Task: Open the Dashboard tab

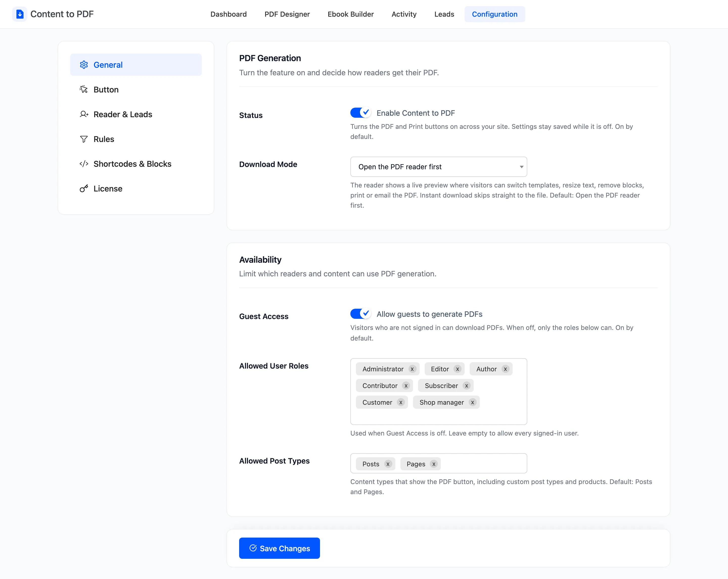Action: 229,14
